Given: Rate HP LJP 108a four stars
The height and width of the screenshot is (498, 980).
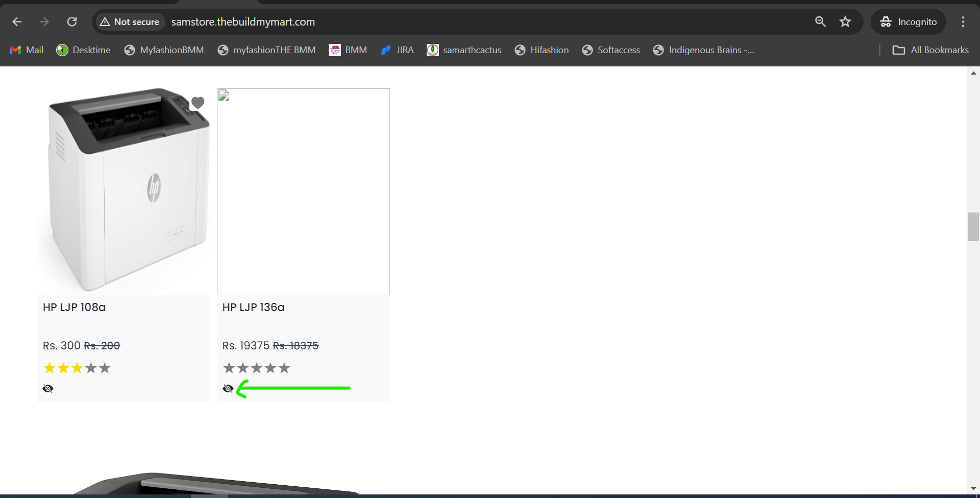Looking at the screenshot, I should 91,368.
